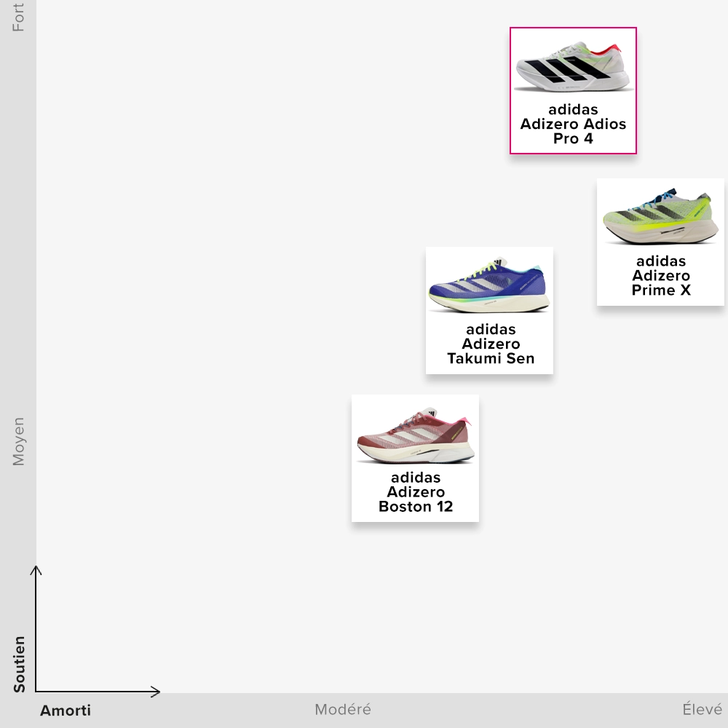Open the maroon Adizero Boston 12 shoe image
Screen dimensions: 728x728
click(415, 434)
